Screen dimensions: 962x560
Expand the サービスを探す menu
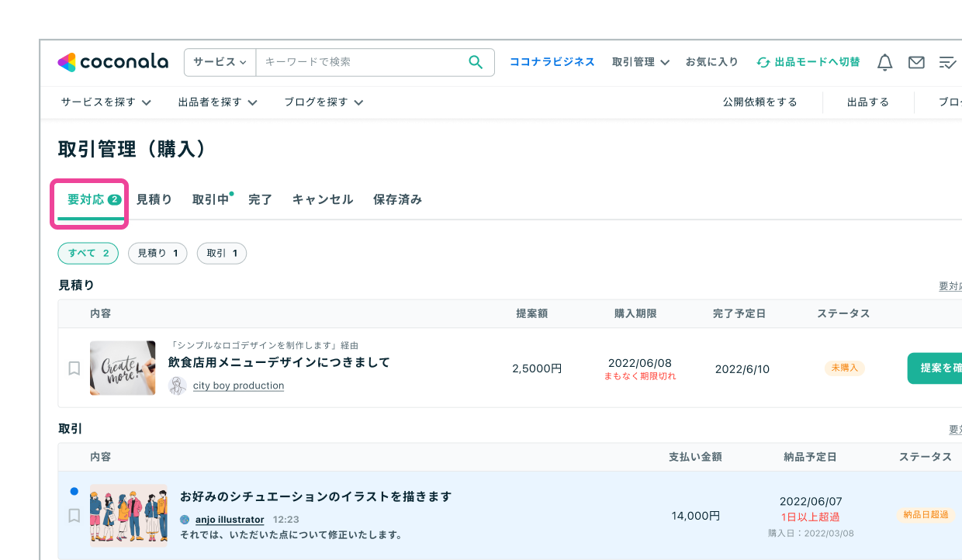[105, 102]
